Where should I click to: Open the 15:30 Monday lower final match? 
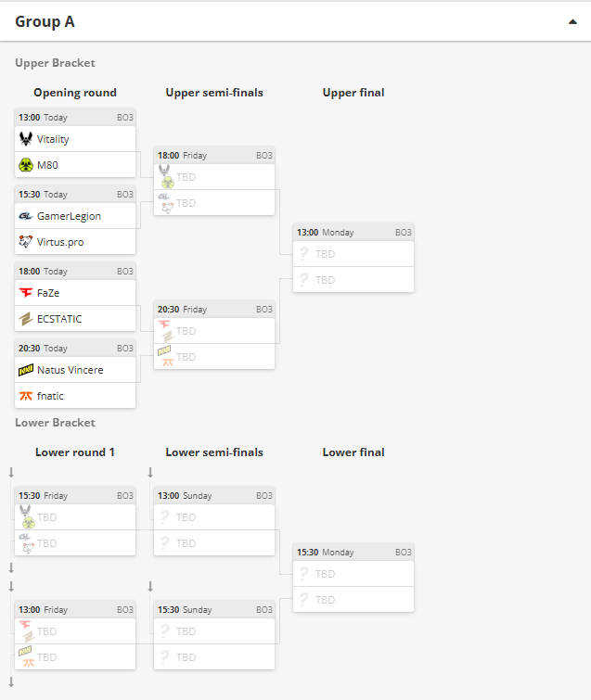click(x=353, y=578)
